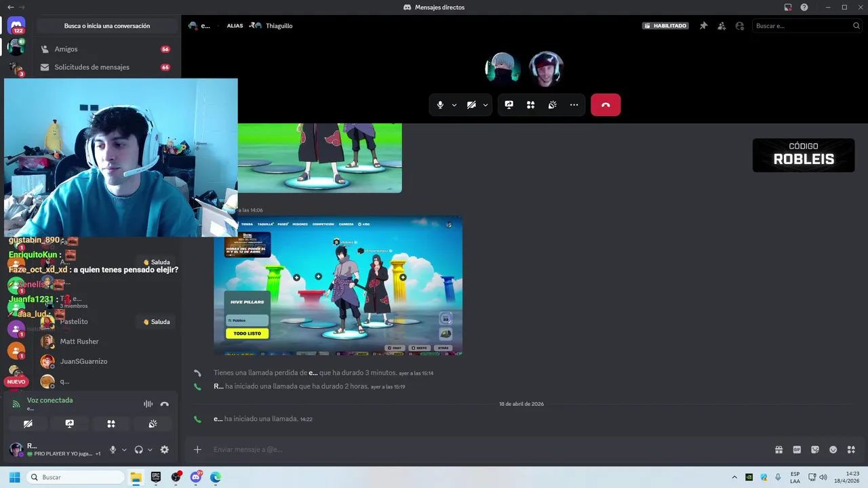868x488 pixels.
Task: Open File Explorer from taskbar
Action: tap(136, 477)
